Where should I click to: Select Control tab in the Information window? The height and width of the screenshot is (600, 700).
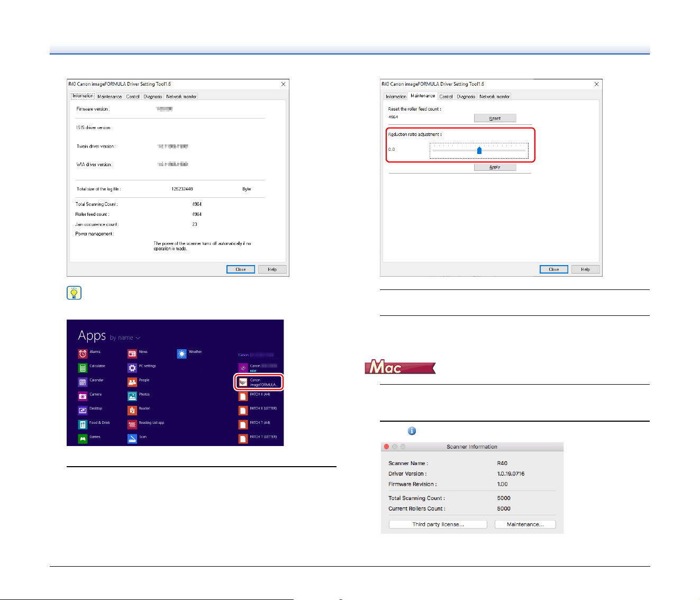(133, 96)
